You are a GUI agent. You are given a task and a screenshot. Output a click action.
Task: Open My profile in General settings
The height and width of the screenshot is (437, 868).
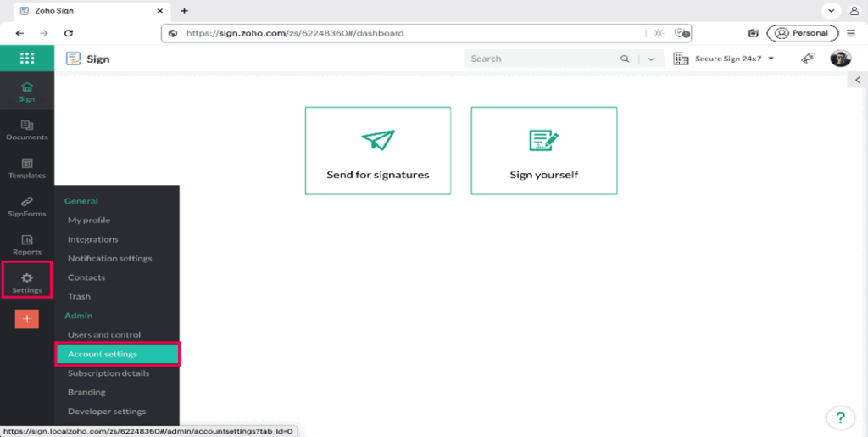pos(89,221)
